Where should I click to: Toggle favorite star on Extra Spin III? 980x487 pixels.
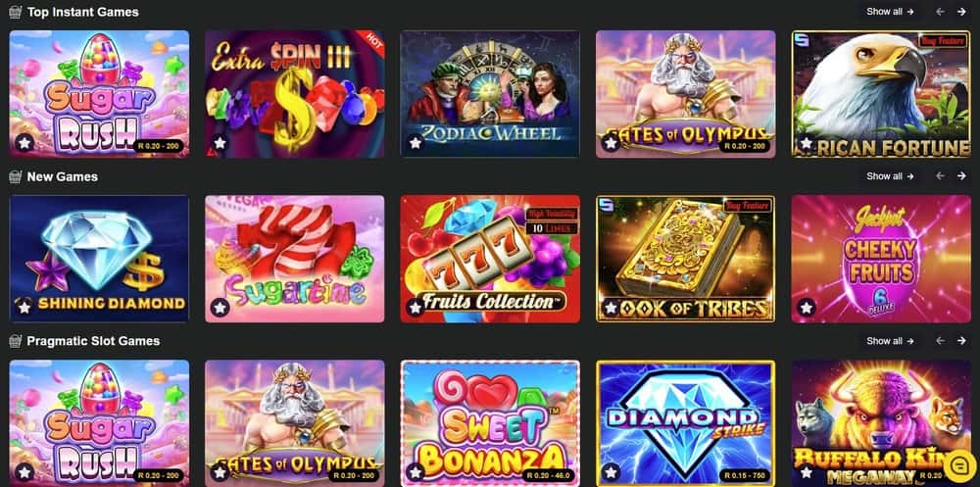pyautogui.click(x=220, y=143)
